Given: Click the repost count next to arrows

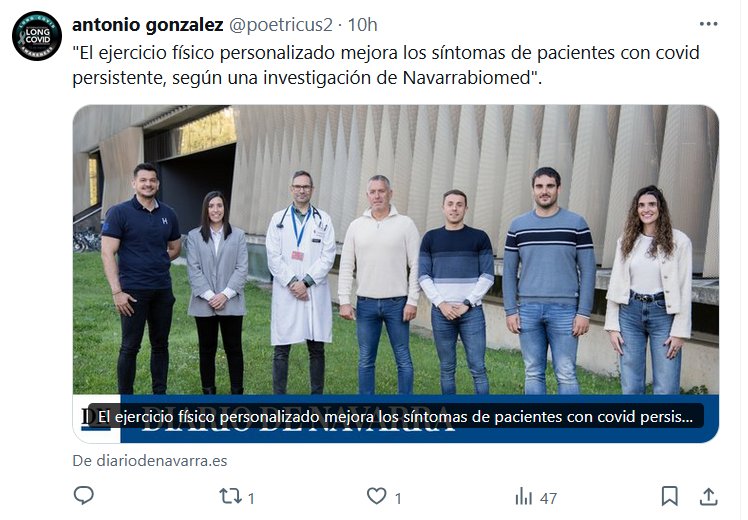Looking at the screenshot, I should (x=251, y=499).
